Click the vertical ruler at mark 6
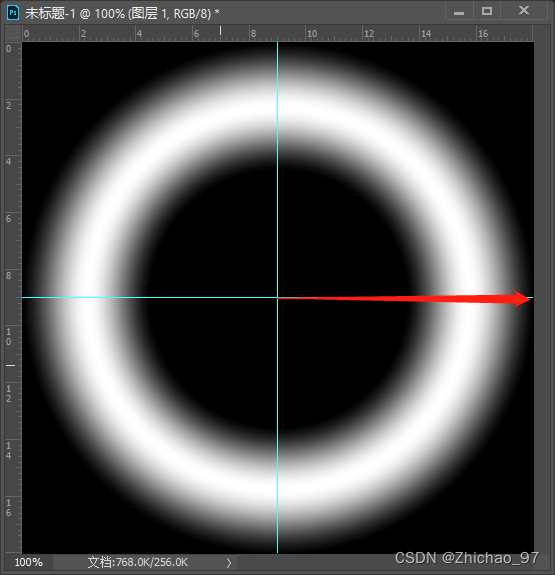555x575 pixels. (9, 219)
